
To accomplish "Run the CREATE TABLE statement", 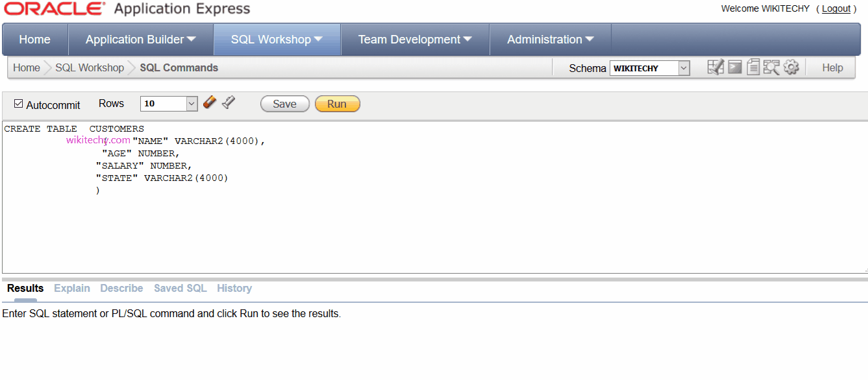I will pos(337,103).
